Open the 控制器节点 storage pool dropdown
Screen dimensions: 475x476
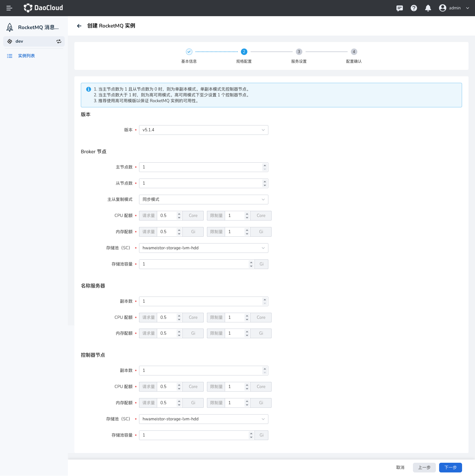[203, 419]
